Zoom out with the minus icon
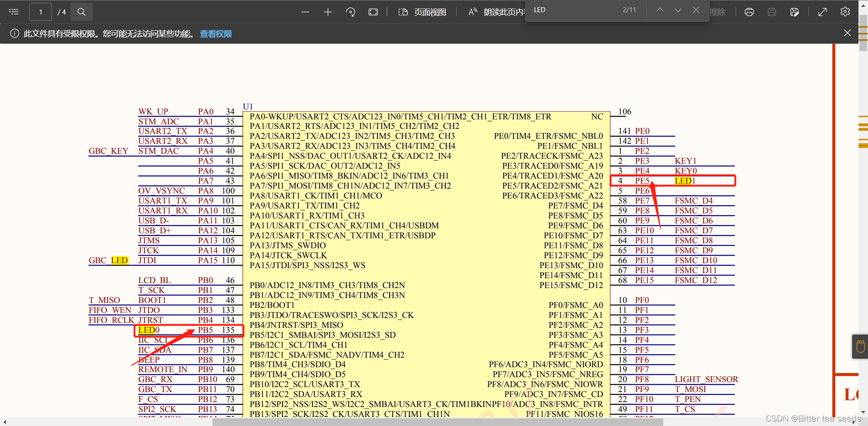Viewport: 868px width, 426px height. [306, 12]
